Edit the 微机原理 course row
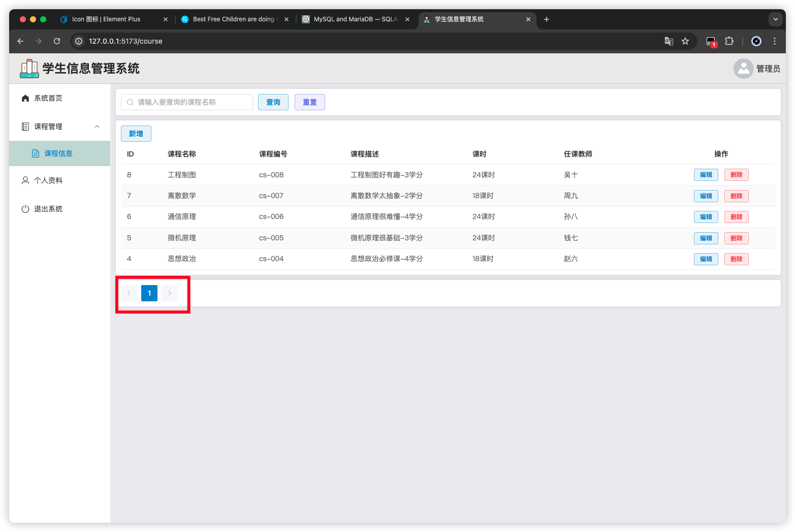Viewport: 795px width, 532px height. tap(706, 238)
